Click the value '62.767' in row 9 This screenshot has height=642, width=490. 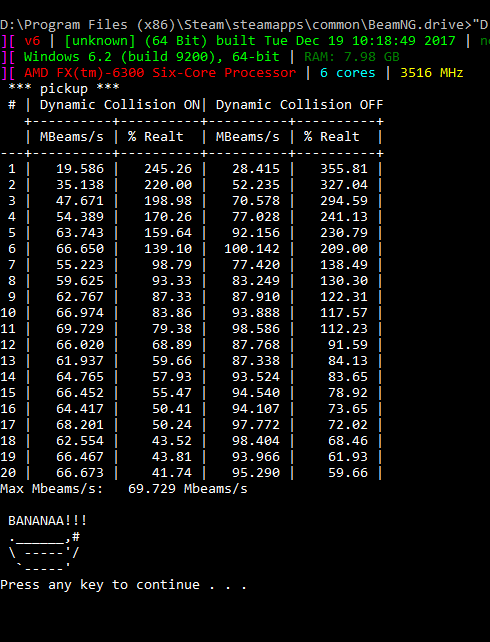point(80,296)
